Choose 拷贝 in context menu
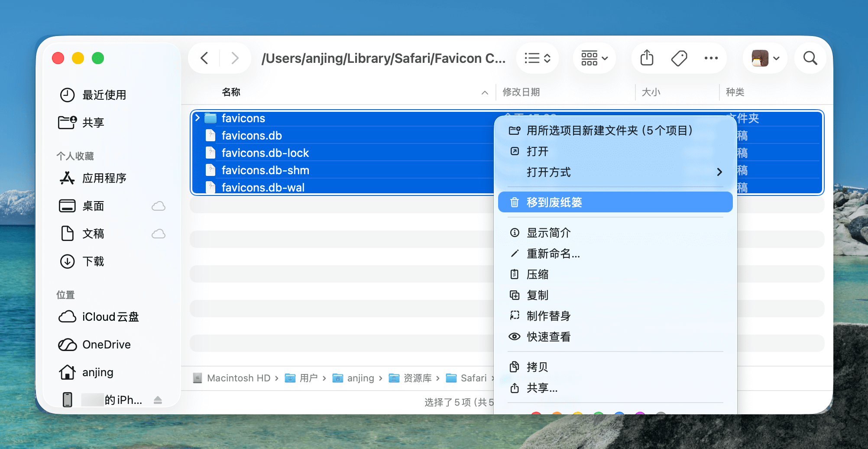 coord(615,367)
